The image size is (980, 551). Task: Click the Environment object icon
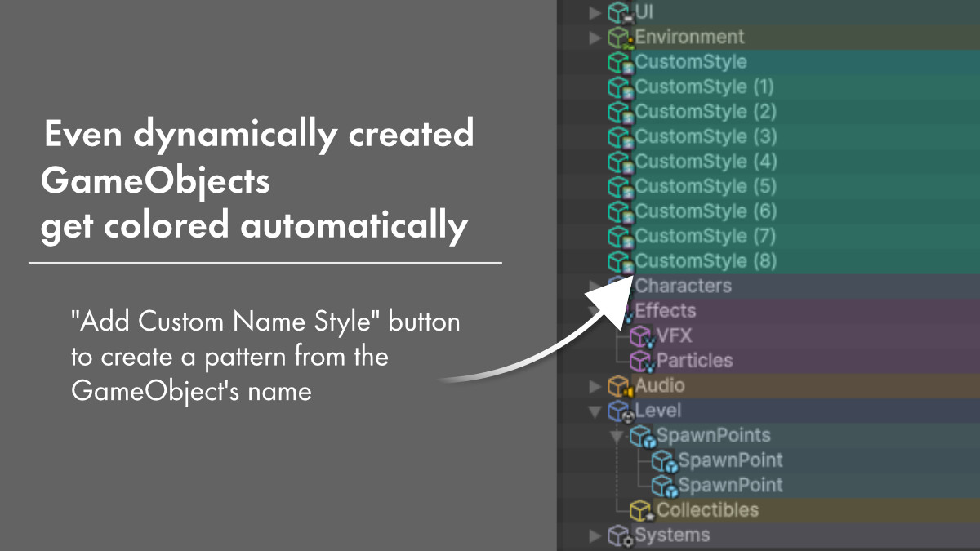[621, 38]
